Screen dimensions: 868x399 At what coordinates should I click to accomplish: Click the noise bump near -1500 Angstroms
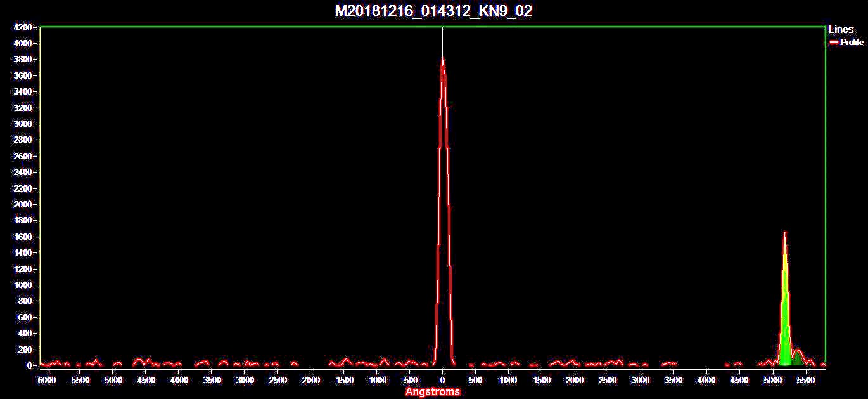tap(345, 360)
